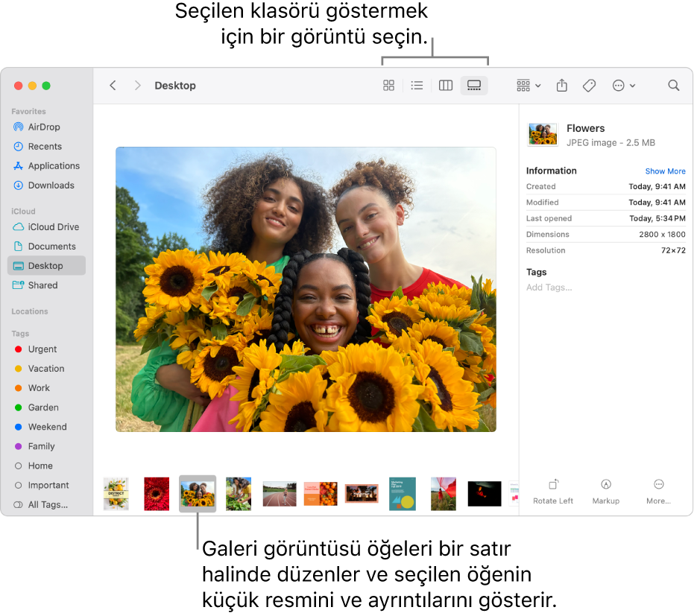Click the More… preview actions button

[659, 492]
